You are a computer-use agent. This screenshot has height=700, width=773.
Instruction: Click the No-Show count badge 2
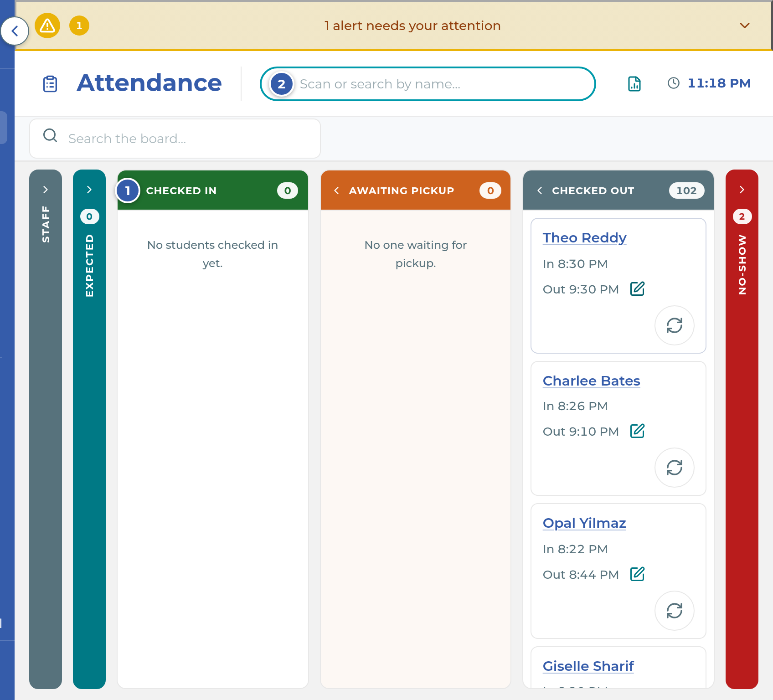(742, 216)
